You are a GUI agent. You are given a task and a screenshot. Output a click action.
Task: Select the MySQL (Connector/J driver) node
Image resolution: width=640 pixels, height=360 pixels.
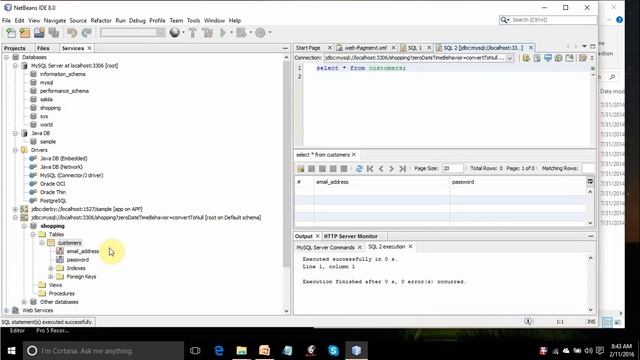(x=71, y=176)
